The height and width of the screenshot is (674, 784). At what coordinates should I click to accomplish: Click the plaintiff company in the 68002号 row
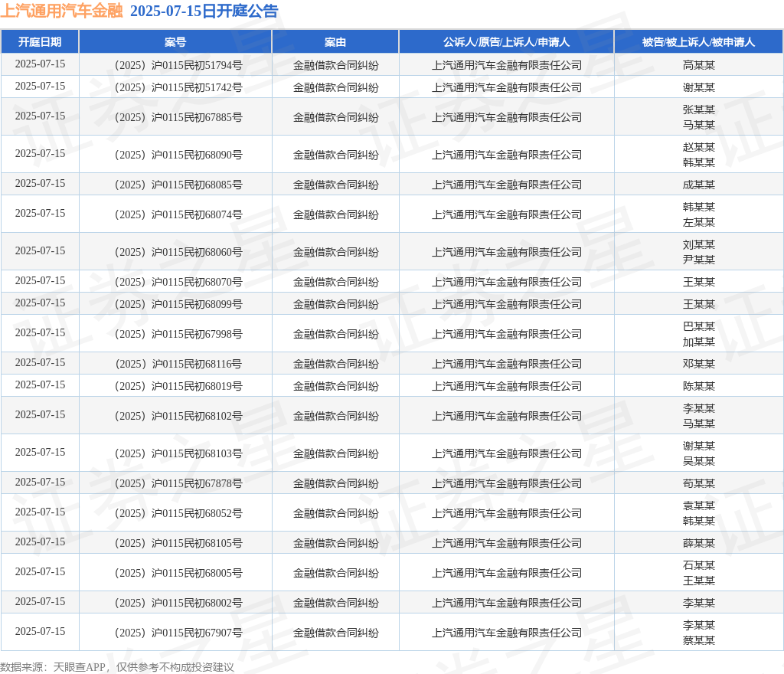(507, 603)
